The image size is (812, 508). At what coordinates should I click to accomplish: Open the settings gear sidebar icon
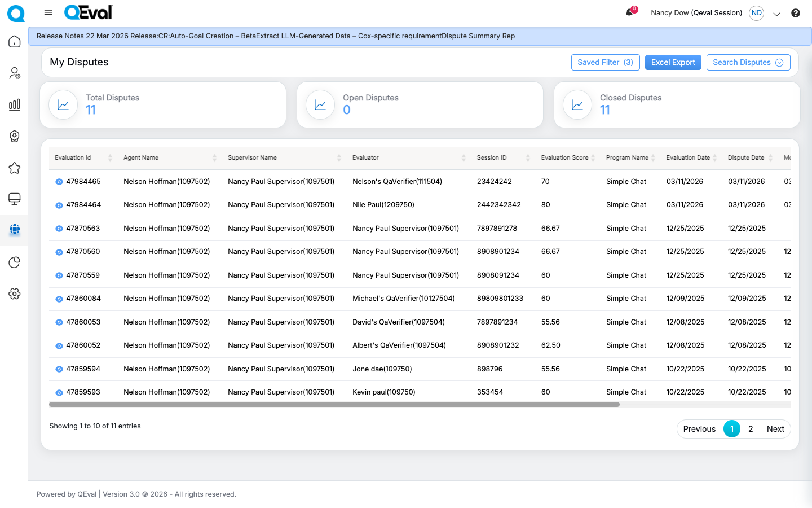[15, 294]
